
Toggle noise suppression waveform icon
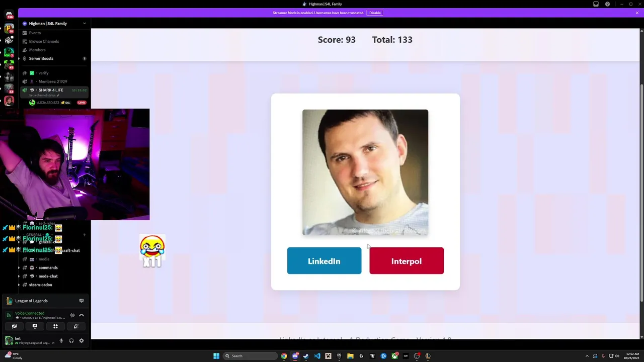(72, 315)
